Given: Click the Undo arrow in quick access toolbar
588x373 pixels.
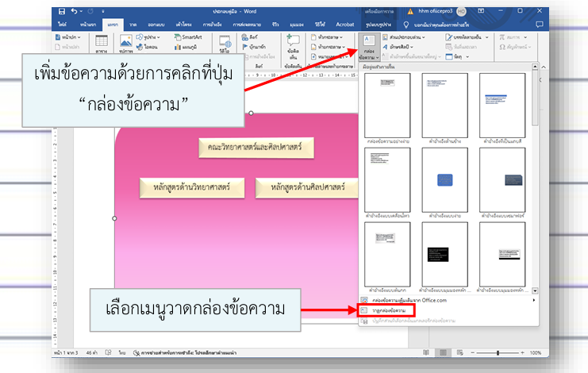Looking at the screenshot, I should 76,12.
